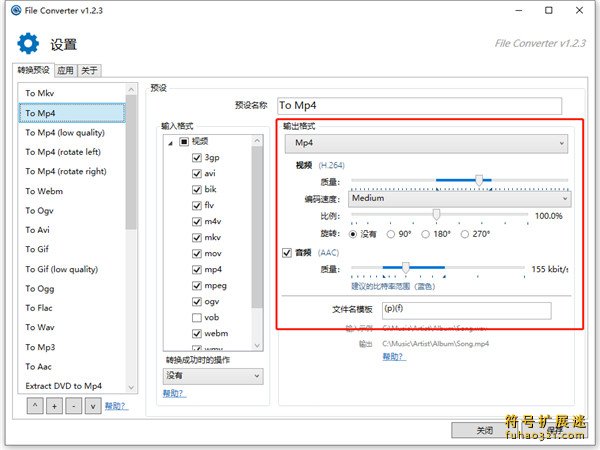600x450 pixels.
Task: Switch to the 应用 tab
Action: [65, 70]
